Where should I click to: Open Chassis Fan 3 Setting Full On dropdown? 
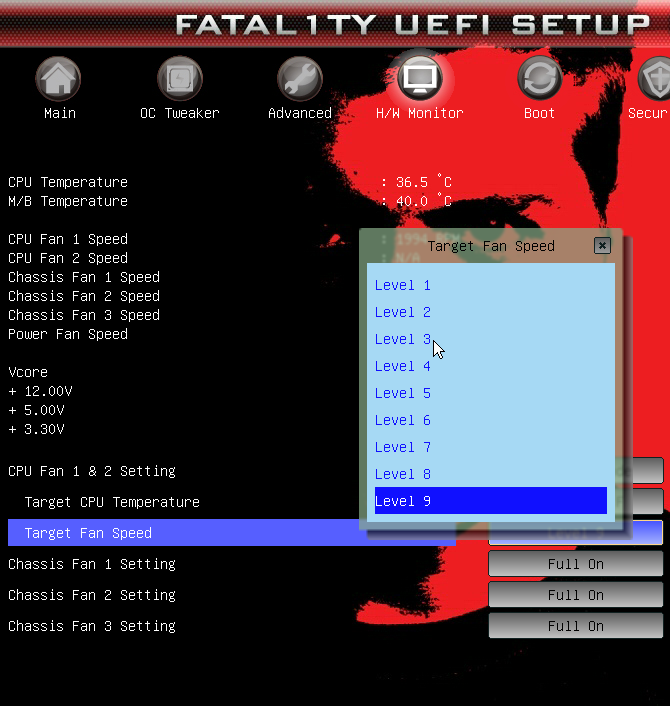point(575,626)
